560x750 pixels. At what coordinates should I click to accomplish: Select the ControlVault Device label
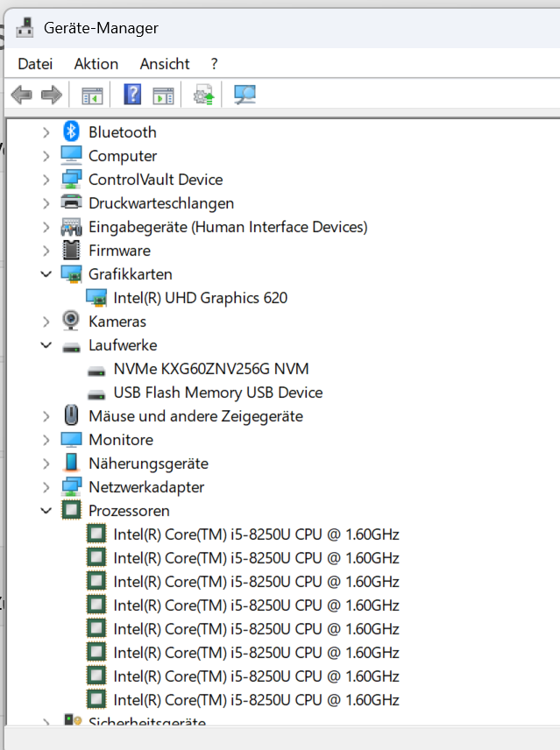coord(155,180)
